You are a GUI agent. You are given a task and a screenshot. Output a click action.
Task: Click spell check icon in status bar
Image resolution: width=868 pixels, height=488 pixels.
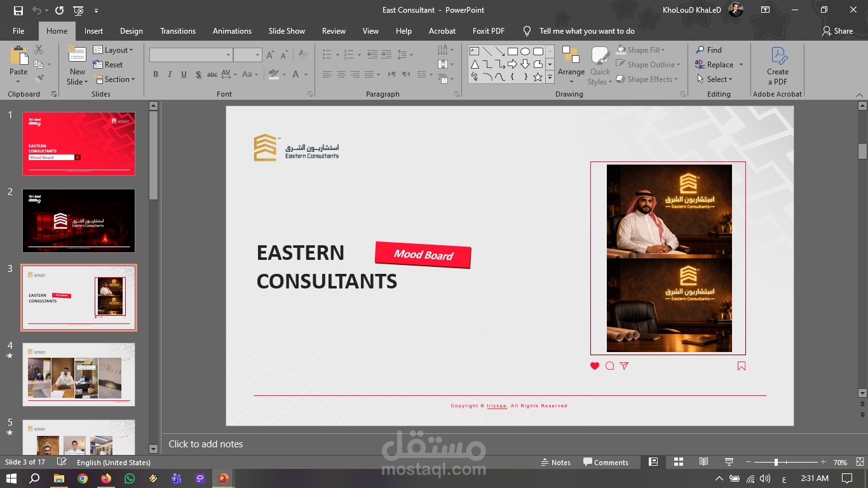(62, 462)
